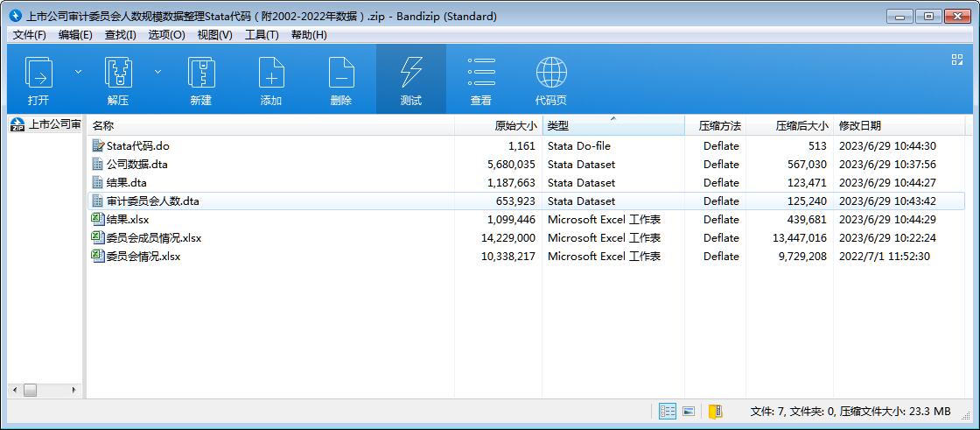Switch to details list view icon in status bar
The width and height of the screenshot is (980, 430).
(668, 412)
